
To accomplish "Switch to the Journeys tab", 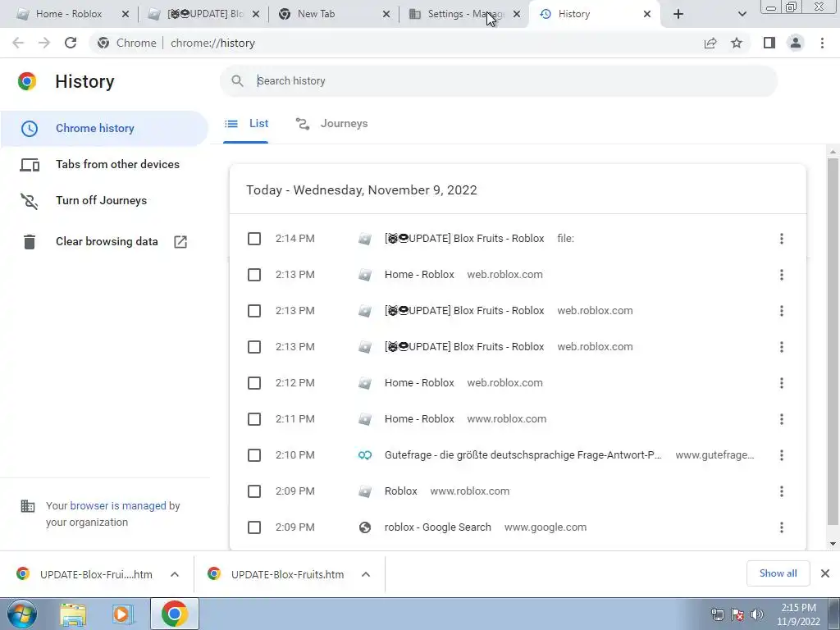I will (331, 124).
